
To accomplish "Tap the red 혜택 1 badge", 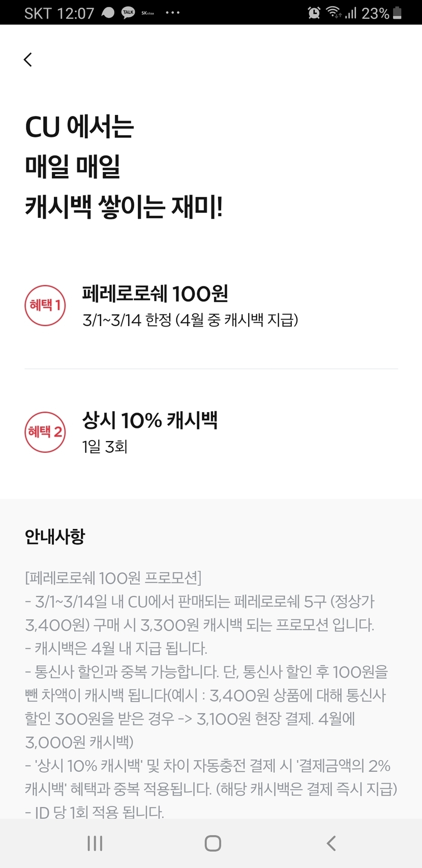I will coord(45,305).
